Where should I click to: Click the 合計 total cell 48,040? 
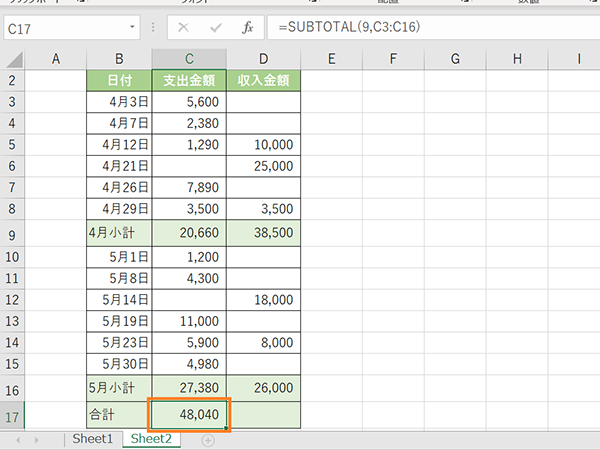189,414
